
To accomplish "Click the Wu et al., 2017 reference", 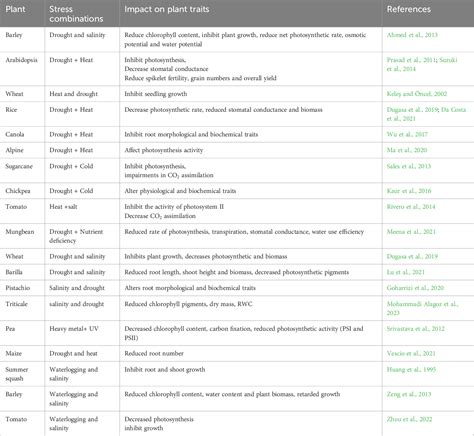I will click(407, 134).
